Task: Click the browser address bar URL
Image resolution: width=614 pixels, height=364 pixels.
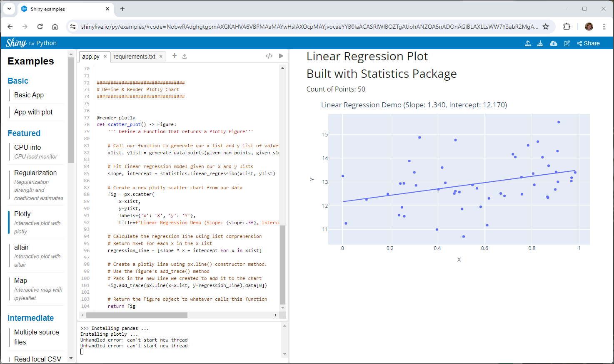Action: (x=309, y=27)
